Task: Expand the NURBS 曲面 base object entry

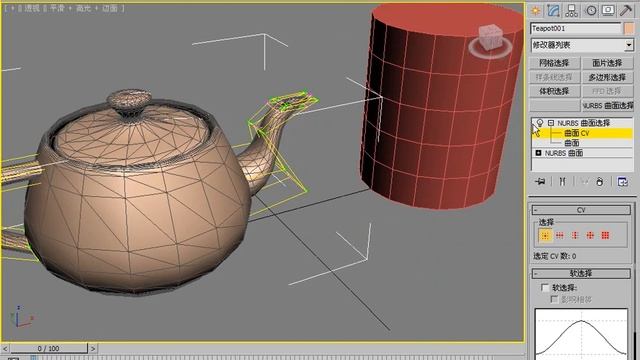Action: coord(538,153)
